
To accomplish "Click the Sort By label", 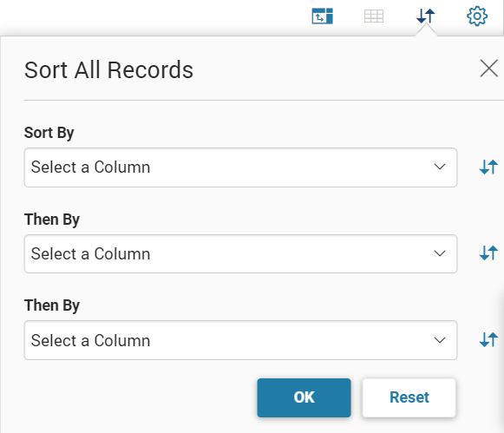I will (x=49, y=133).
